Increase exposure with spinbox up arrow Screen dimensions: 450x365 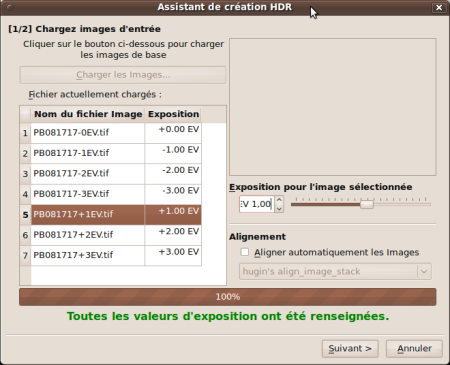(279, 200)
